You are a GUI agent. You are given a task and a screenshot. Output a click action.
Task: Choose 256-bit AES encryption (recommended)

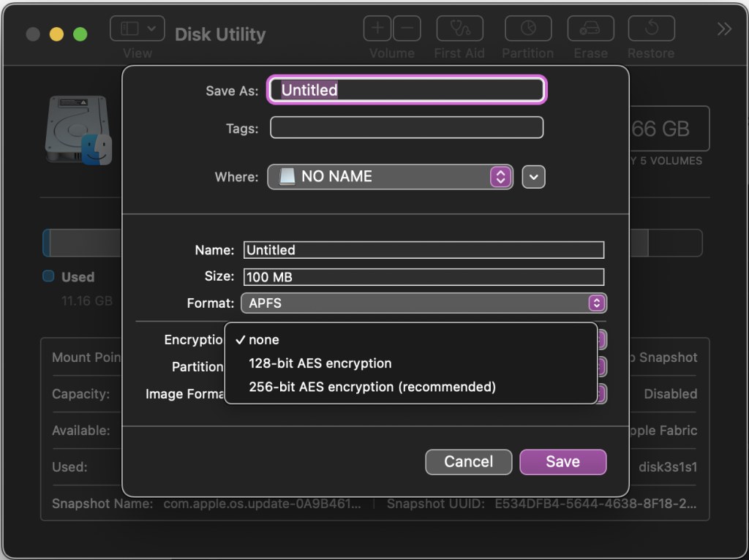[372, 387]
